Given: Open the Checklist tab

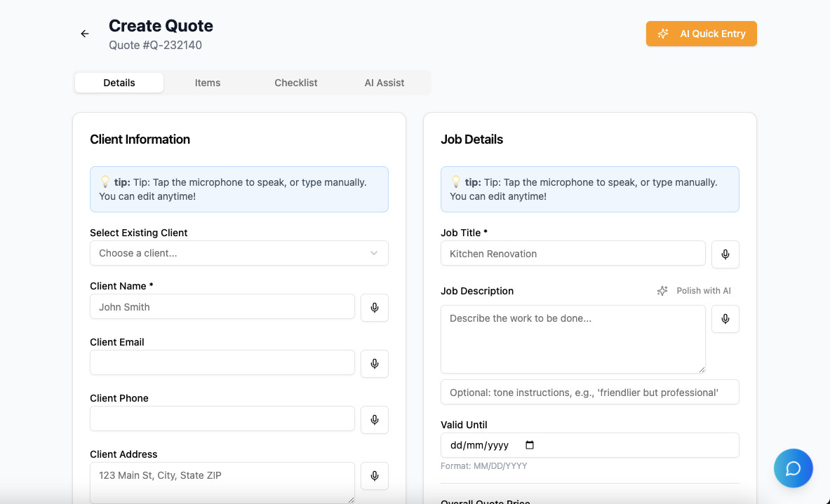Looking at the screenshot, I should 296,83.
